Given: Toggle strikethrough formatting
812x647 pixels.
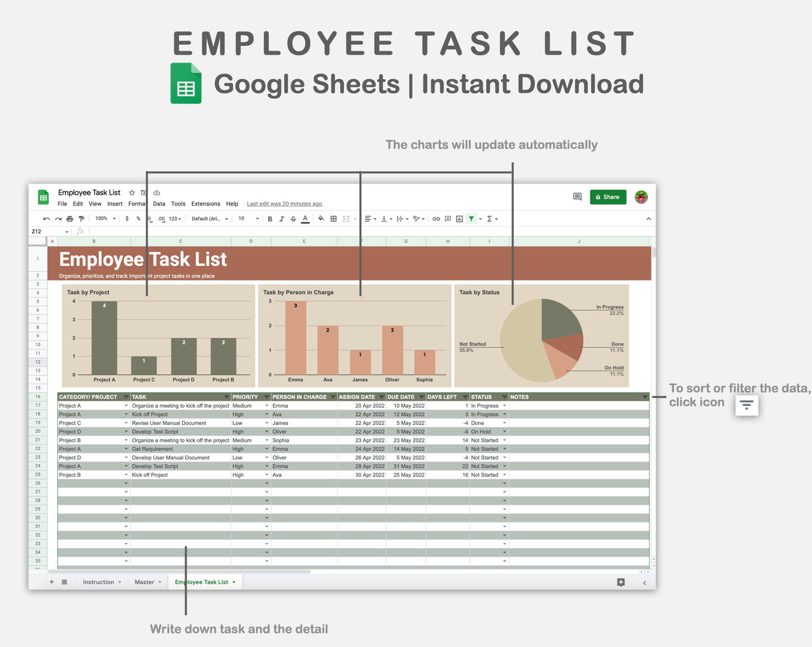Looking at the screenshot, I should [x=293, y=218].
